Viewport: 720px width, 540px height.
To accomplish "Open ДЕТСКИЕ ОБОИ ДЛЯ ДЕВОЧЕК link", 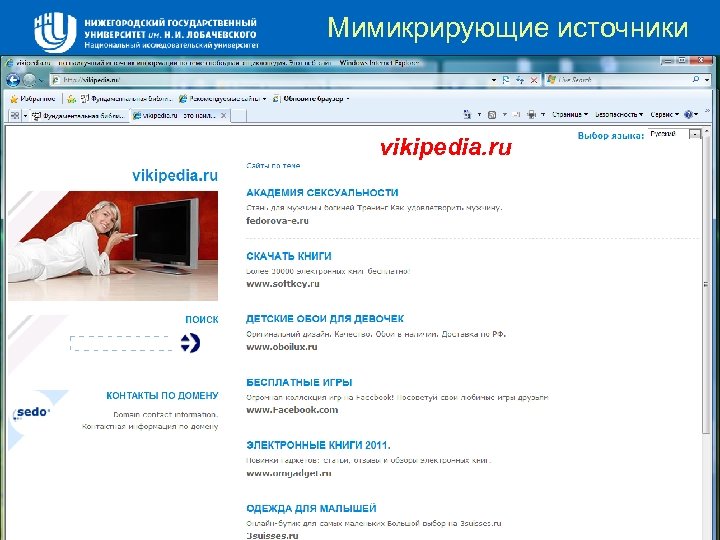I will [325, 319].
